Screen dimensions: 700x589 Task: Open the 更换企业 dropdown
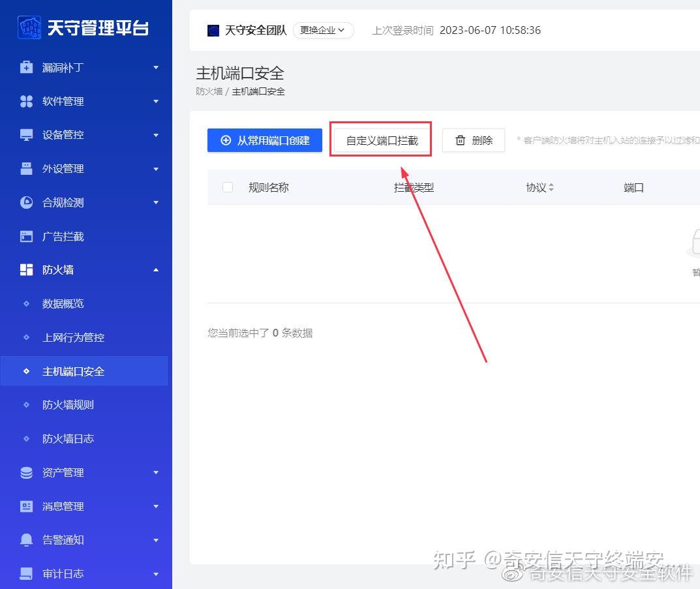(323, 31)
